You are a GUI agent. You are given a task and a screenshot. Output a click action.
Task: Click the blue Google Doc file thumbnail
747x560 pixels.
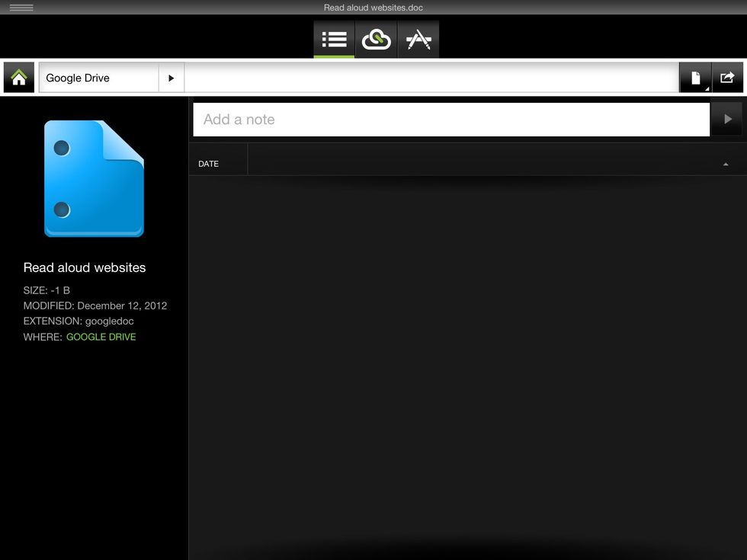94,179
